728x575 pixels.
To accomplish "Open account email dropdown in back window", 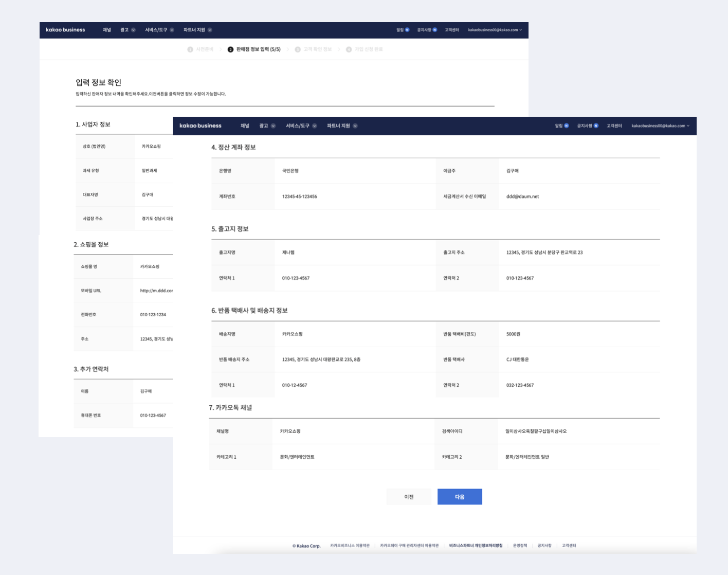I will click(x=495, y=30).
